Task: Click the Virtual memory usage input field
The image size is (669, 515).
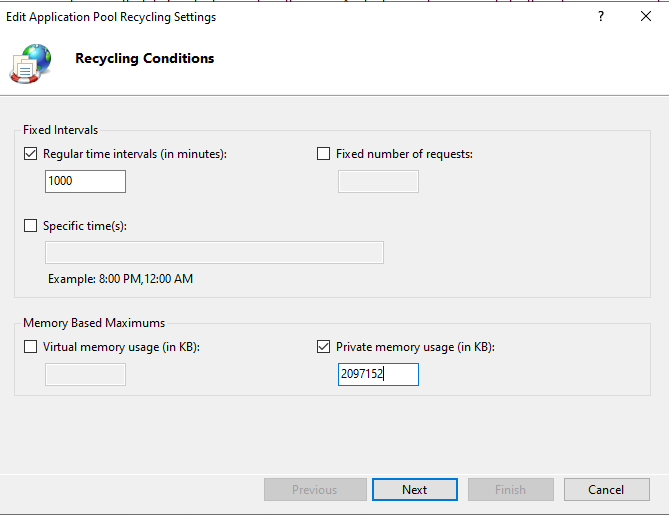Action: point(85,374)
